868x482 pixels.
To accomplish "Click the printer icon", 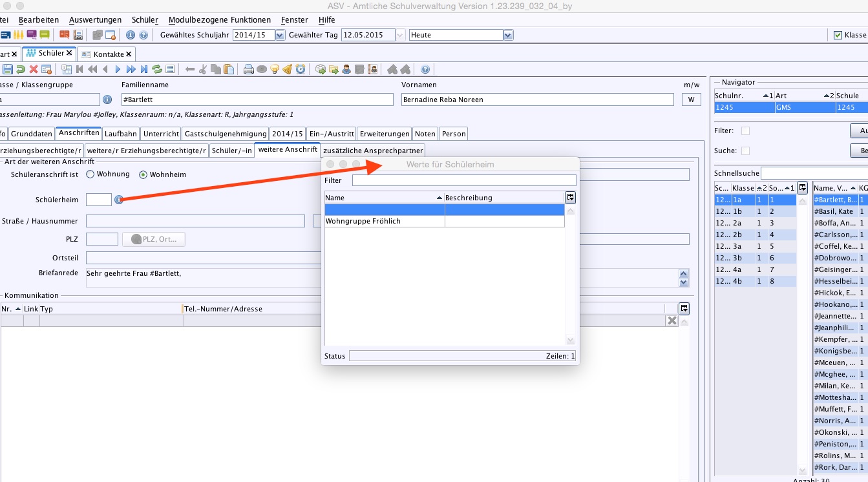I will (248, 69).
